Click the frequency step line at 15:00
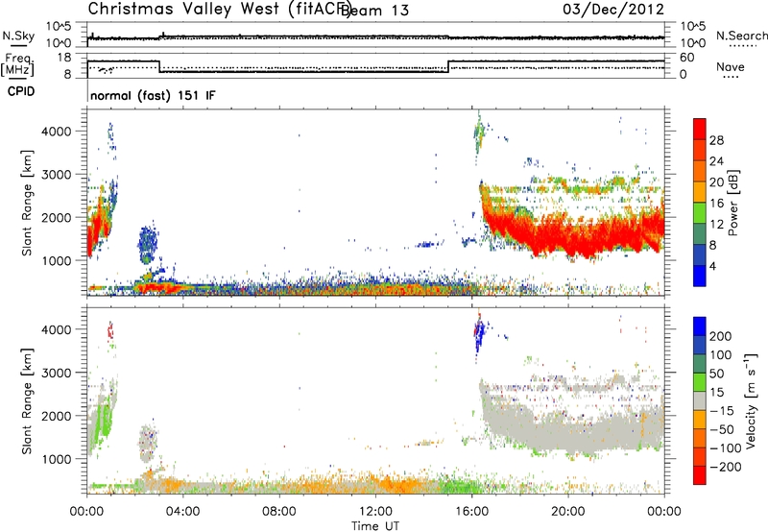 point(448,66)
